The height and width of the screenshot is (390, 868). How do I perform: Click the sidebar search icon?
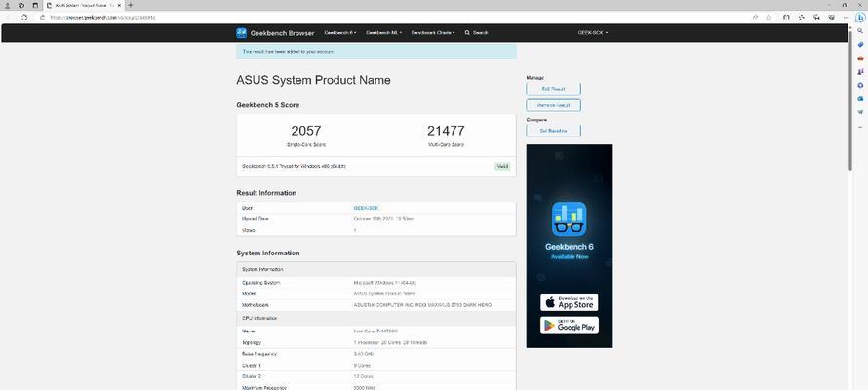click(860, 31)
